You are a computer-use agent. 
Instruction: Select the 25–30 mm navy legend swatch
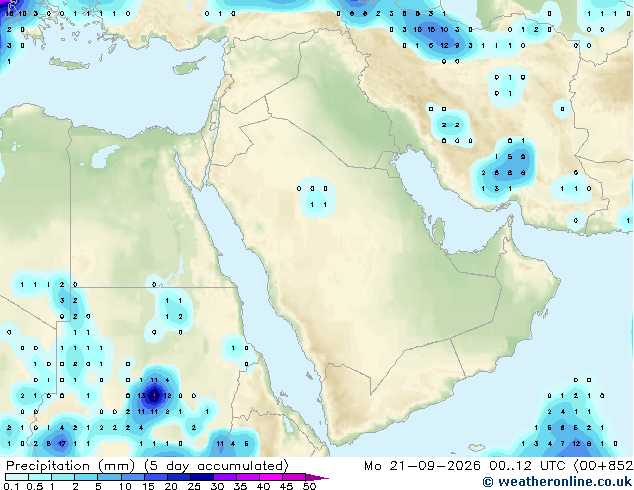click(202, 477)
